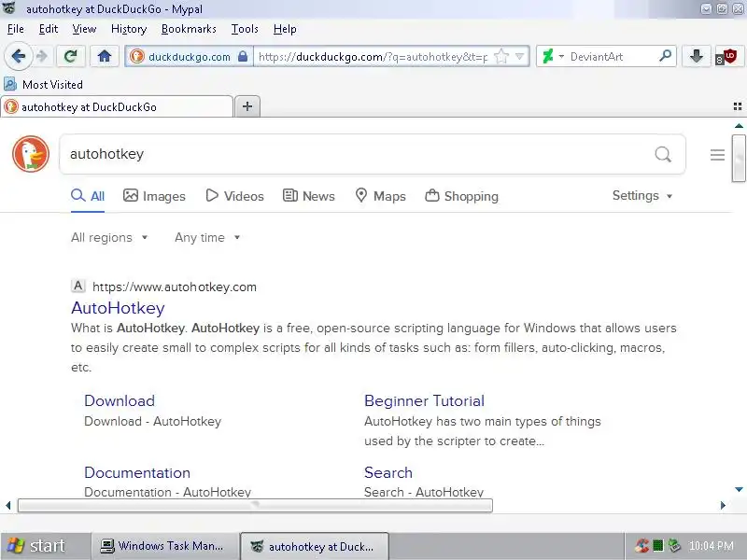Viewport: 747px width, 560px height.
Task: Click the taskbar clock showing 10:04 PM
Action: pyautogui.click(x=712, y=546)
